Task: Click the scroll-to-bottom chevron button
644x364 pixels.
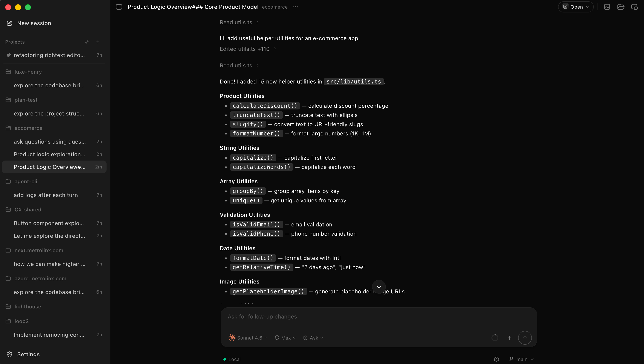Action: (379, 287)
